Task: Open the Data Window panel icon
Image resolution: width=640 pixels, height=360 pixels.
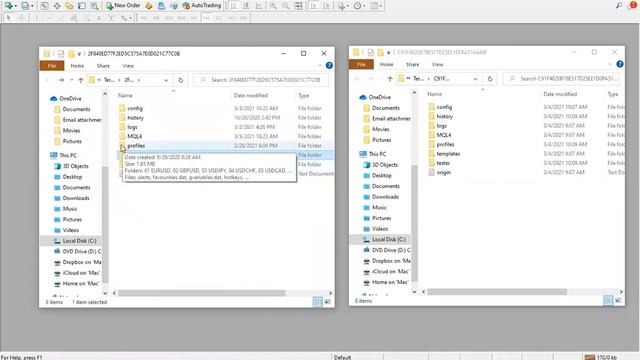Action: coord(57,6)
